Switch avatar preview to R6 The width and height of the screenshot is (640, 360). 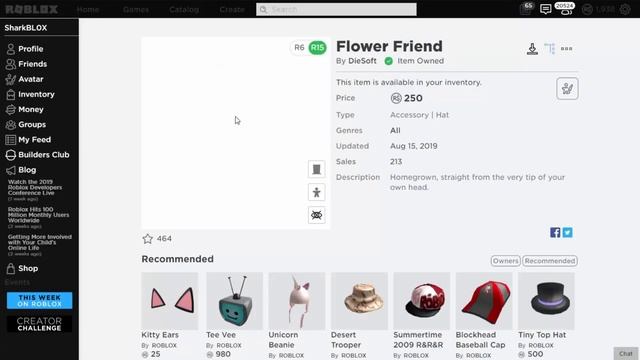click(299, 47)
